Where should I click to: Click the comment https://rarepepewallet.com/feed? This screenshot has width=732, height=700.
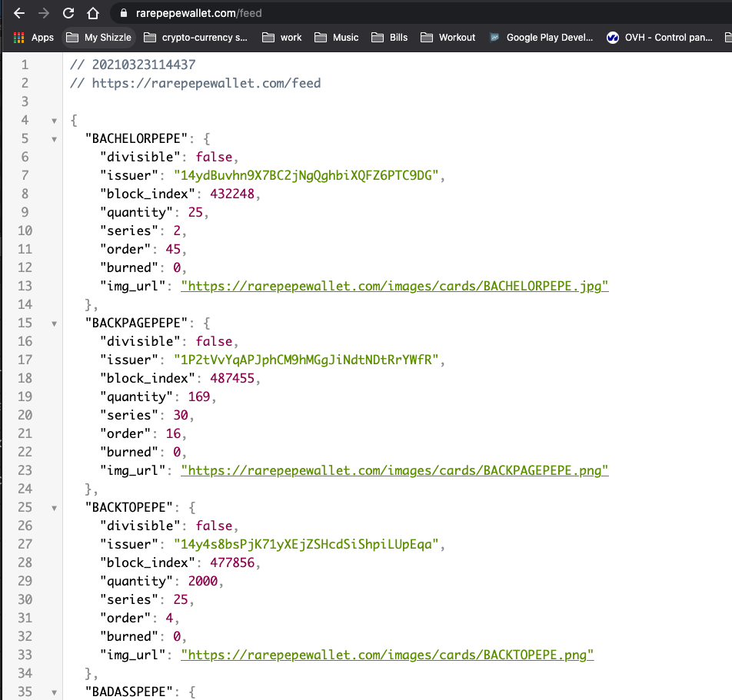coord(195,83)
